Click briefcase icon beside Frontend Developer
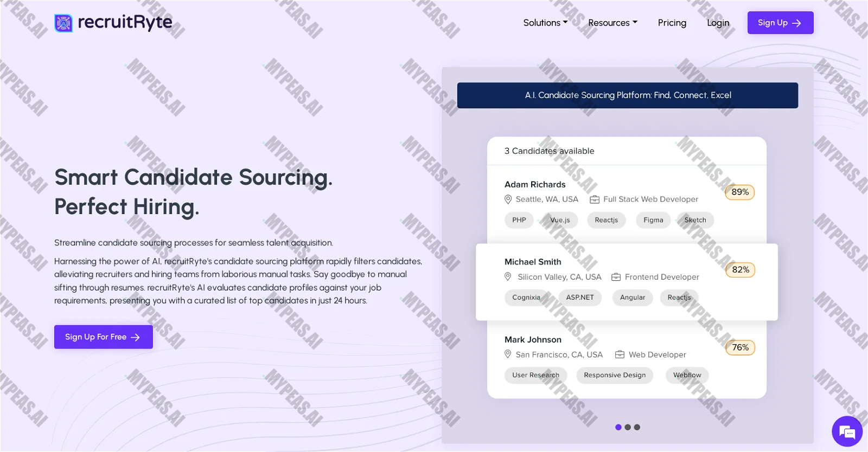 pyautogui.click(x=616, y=277)
